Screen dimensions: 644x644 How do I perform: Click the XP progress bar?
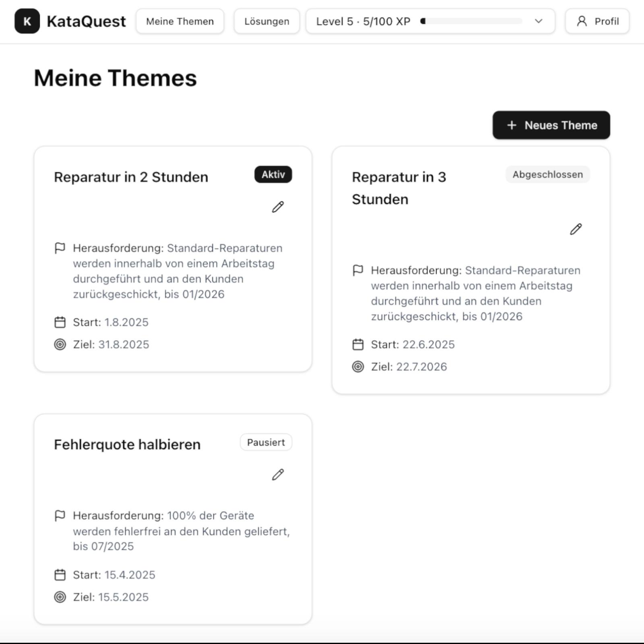[471, 21]
